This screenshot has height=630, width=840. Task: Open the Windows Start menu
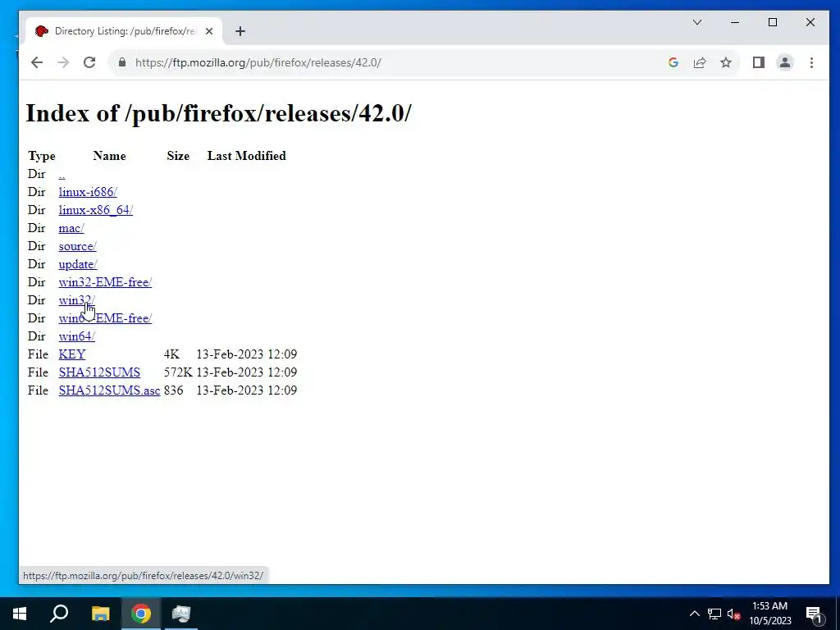pyautogui.click(x=20, y=614)
